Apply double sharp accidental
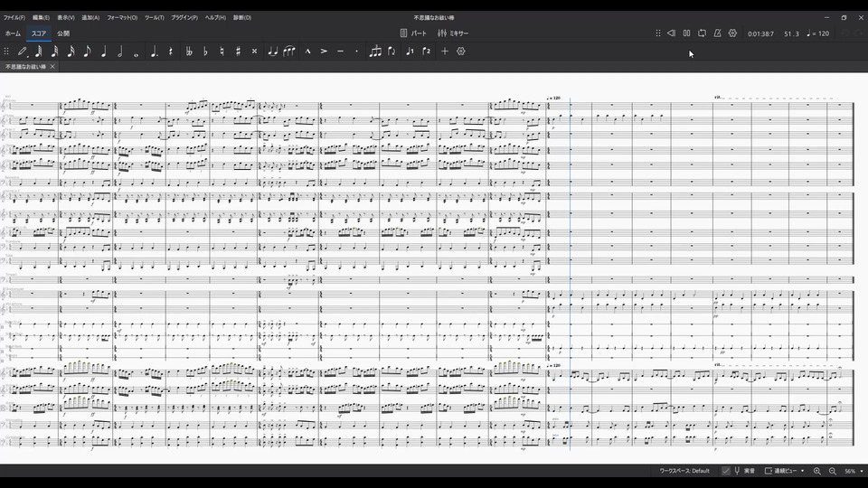Screen dimensions: 868x488 point(254,52)
